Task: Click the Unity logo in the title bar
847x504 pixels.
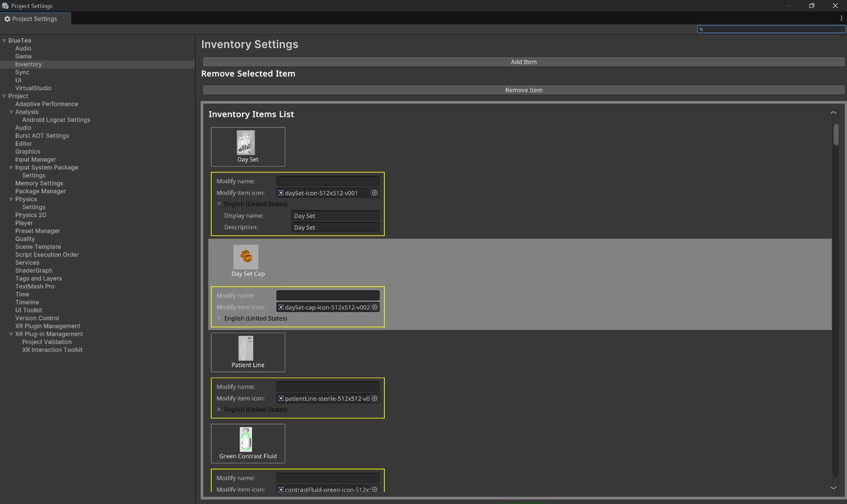Action: pyautogui.click(x=5, y=5)
